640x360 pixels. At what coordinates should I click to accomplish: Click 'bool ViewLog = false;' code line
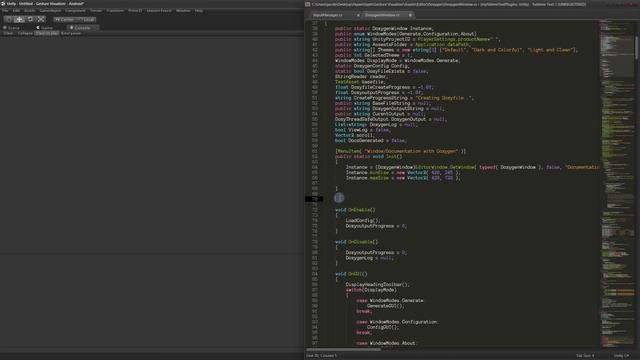point(362,130)
